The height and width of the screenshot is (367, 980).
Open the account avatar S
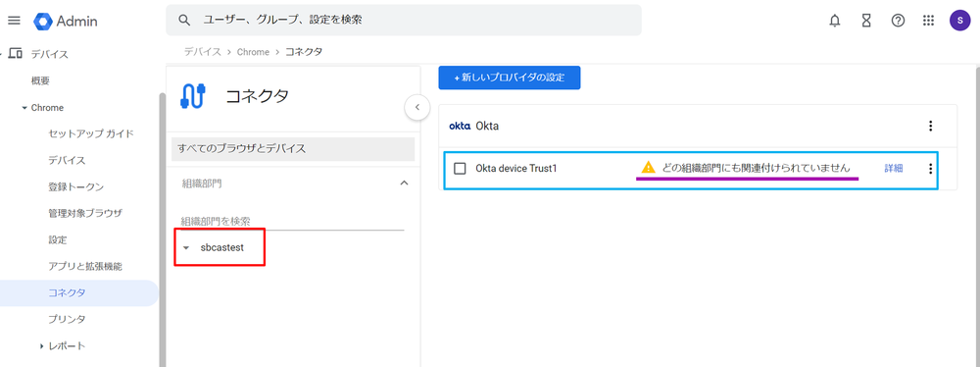(959, 21)
